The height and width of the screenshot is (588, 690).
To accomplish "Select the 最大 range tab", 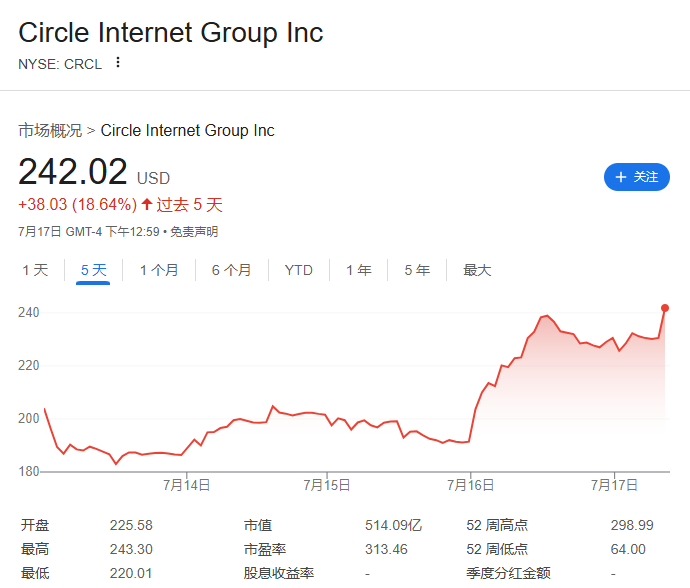I will click(x=477, y=270).
